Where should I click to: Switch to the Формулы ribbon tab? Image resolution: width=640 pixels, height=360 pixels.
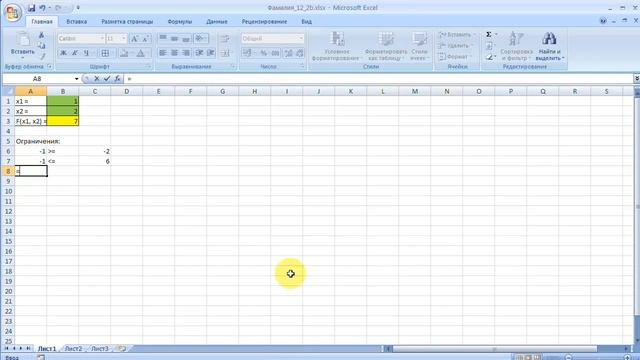180,22
